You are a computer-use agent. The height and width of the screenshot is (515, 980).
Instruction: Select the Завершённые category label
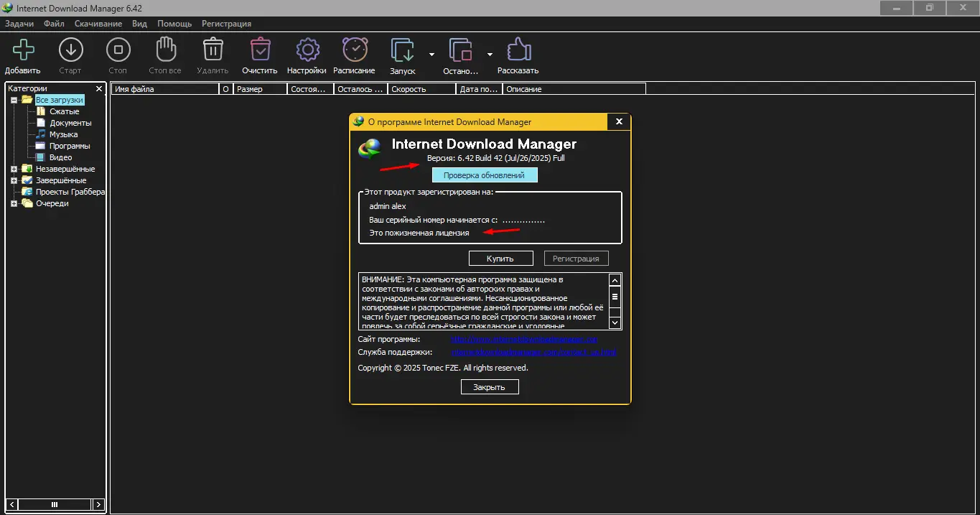[x=61, y=180]
